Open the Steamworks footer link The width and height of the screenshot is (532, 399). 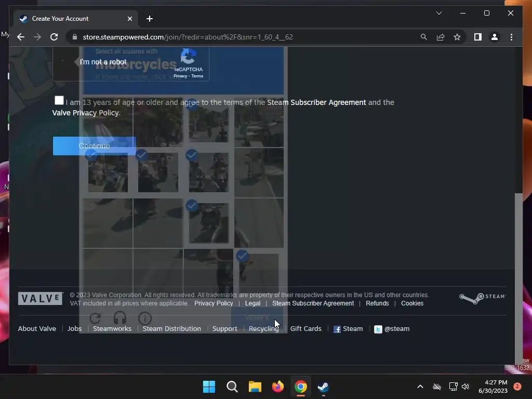(112, 329)
